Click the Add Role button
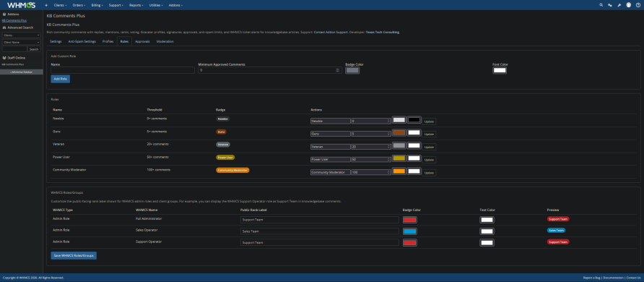 pos(61,79)
